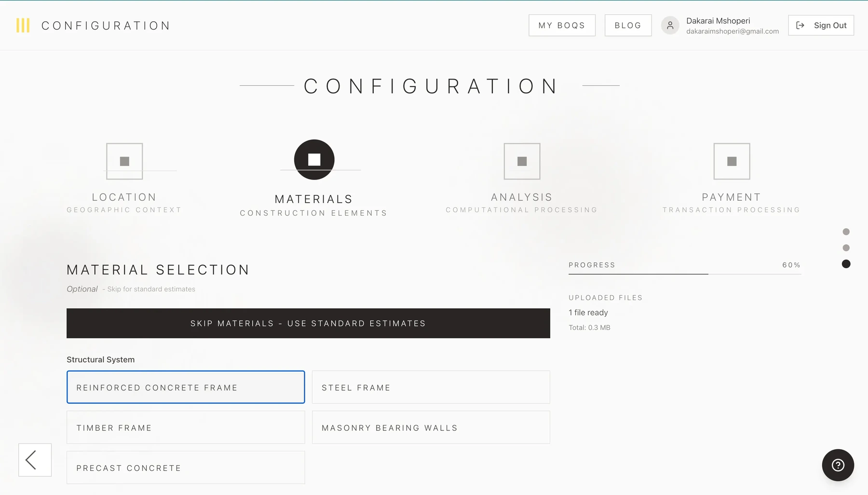This screenshot has width=868, height=495.
Task: Select the Analysis step icon
Action: (522, 161)
